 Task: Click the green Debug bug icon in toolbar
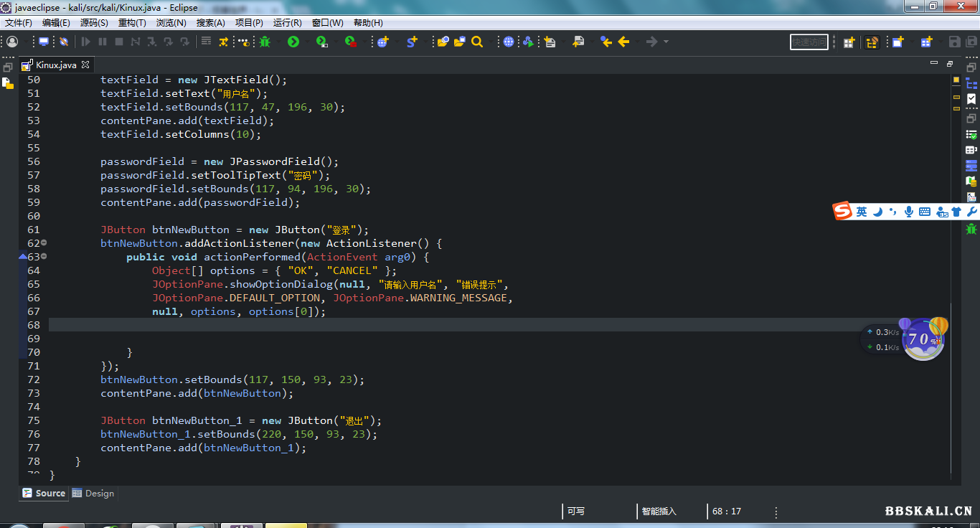point(265,42)
